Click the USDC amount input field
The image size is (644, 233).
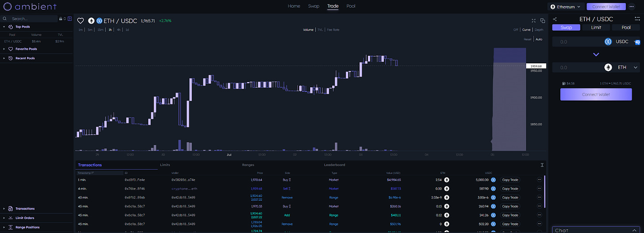click(577, 42)
